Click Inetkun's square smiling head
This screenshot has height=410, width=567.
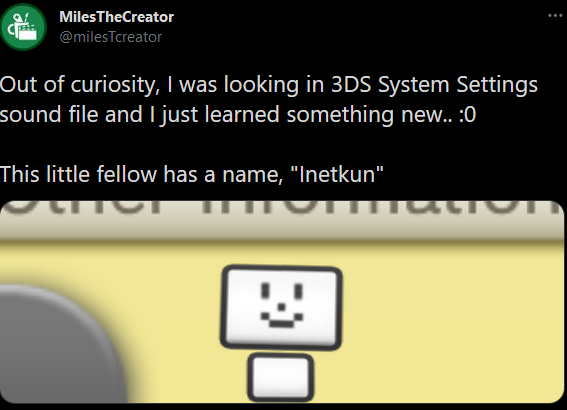point(281,308)
